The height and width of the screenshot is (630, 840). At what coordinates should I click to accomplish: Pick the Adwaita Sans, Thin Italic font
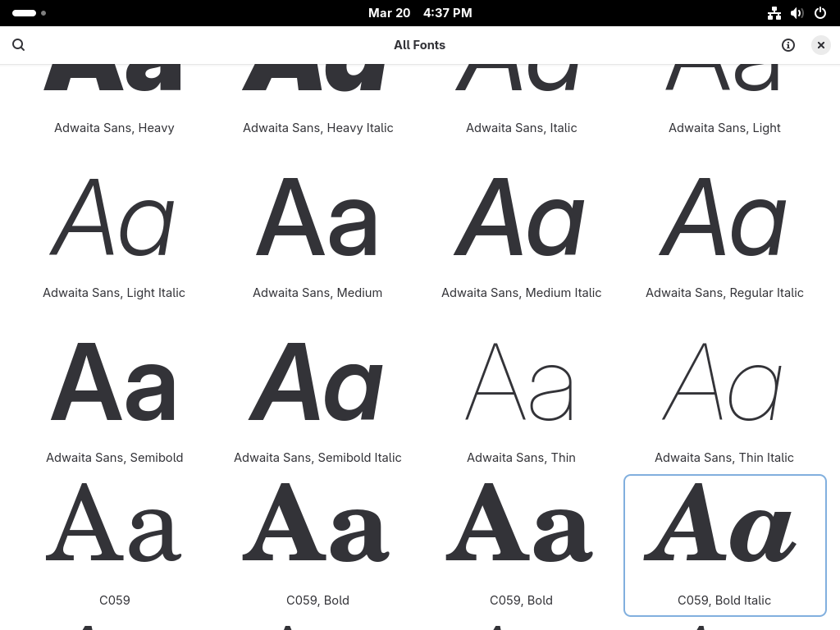(x=725, y=400)
